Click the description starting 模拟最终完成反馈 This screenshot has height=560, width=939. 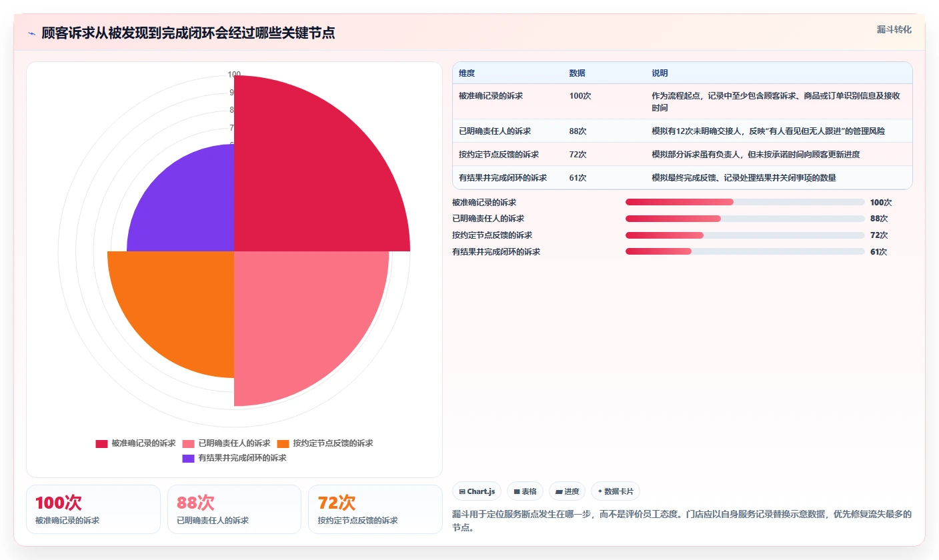click(744, 178)
